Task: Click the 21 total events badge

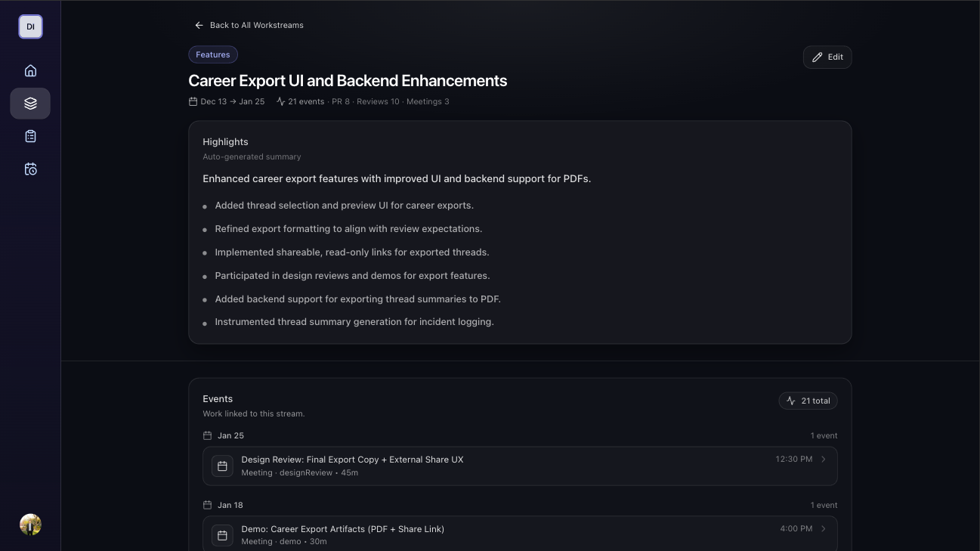Action: click(x=808, y=401)
